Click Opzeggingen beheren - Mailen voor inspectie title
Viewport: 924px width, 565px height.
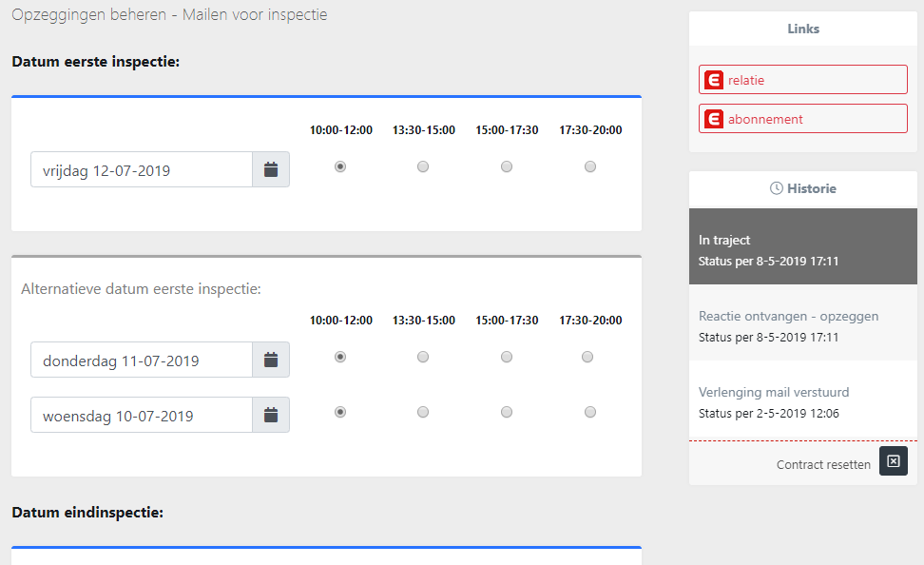tap(169, 15)
